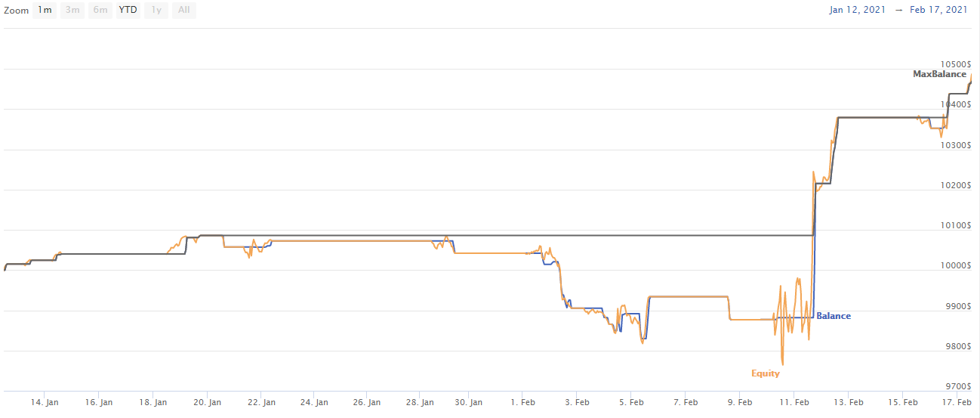Click the blue Balance series label

click(834, 316)
